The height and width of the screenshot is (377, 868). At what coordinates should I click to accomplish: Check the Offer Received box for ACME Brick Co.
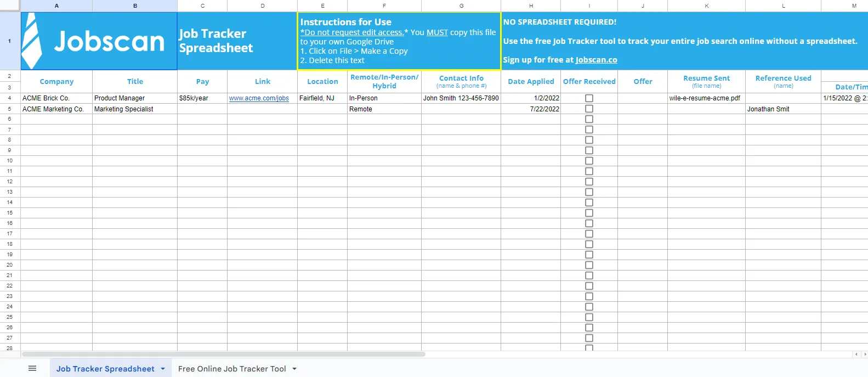pos(589,98)
